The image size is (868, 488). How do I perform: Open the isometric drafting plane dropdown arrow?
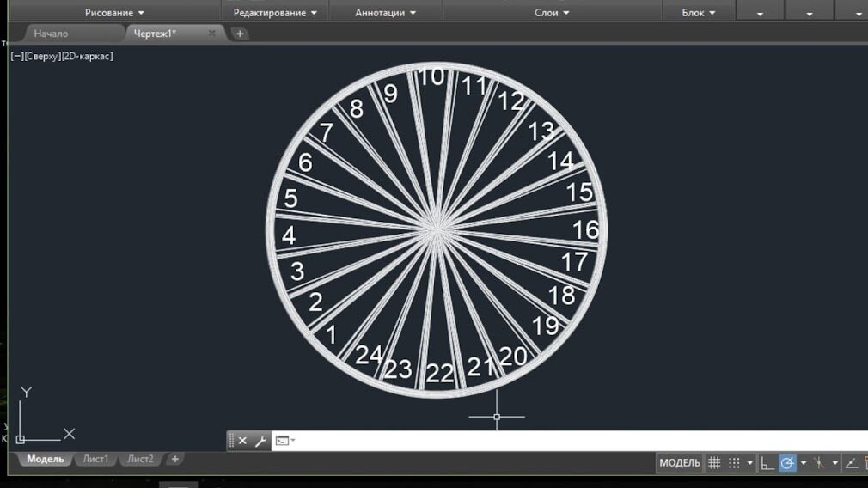(x=834, y=463)
